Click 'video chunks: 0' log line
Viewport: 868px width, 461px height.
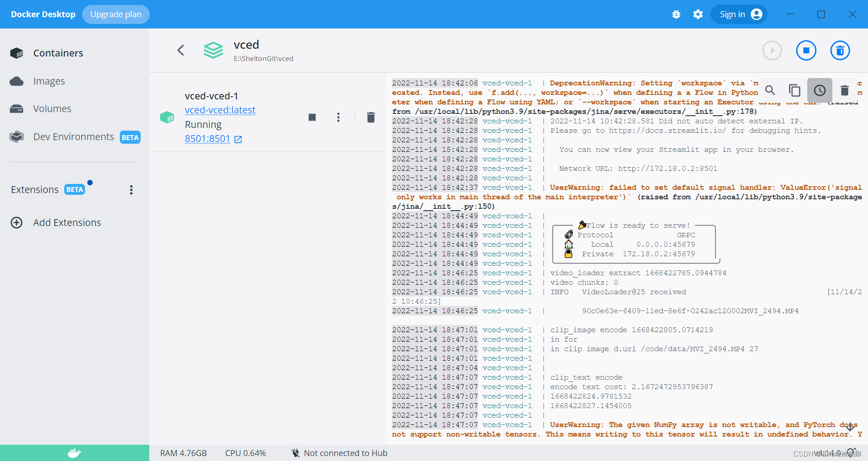[x=584, y=282]
